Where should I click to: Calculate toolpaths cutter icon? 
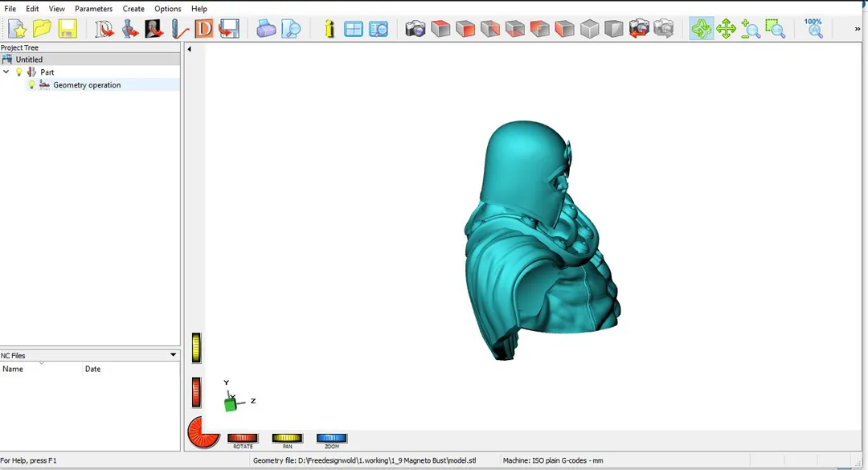coord(179,29)
